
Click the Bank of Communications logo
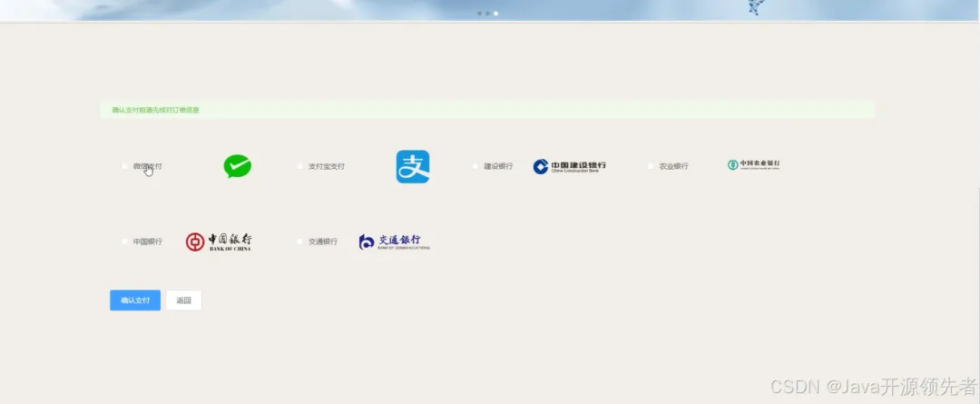395,241
